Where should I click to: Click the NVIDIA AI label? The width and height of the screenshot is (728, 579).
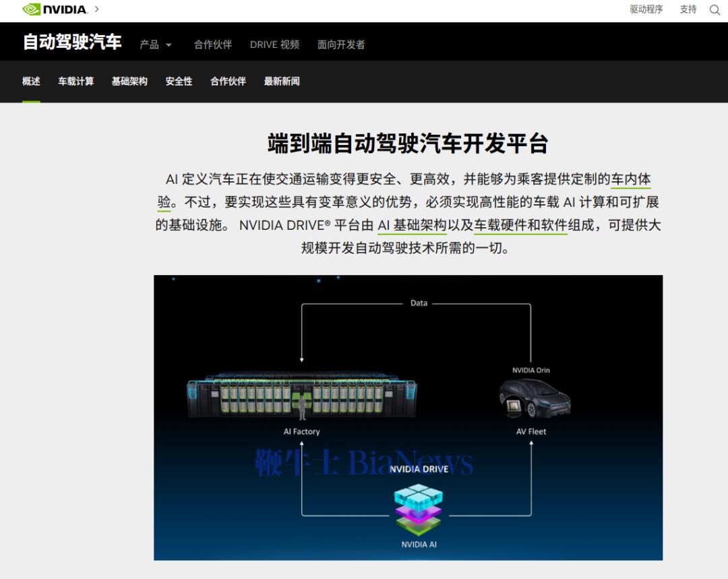(419, 544)
